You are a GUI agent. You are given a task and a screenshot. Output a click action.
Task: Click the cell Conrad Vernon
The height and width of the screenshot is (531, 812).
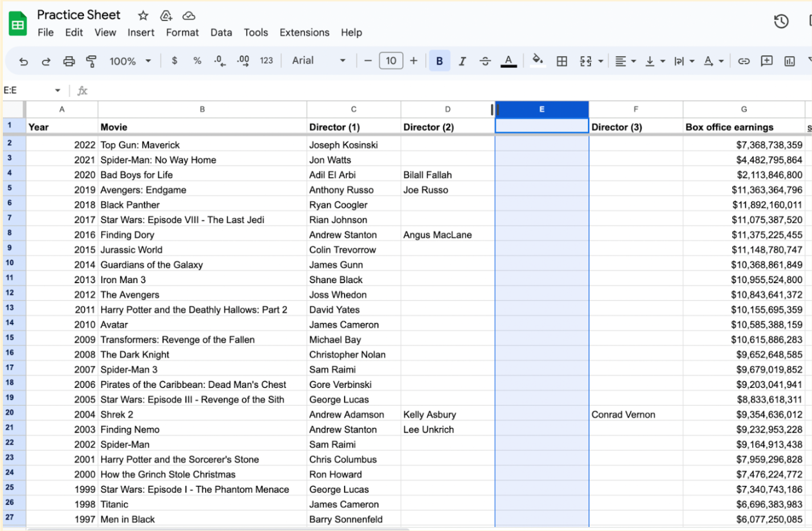635,415
